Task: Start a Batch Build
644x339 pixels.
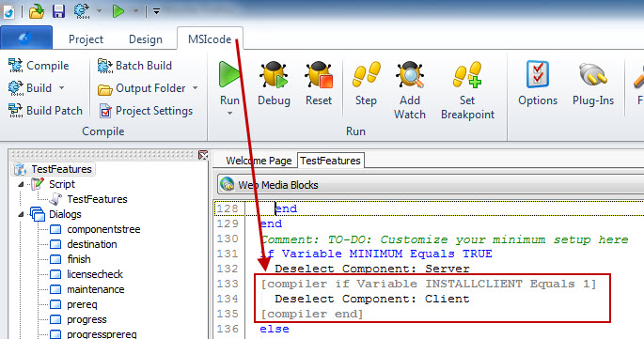Action: pyautogui.click(x=134, y=66)
